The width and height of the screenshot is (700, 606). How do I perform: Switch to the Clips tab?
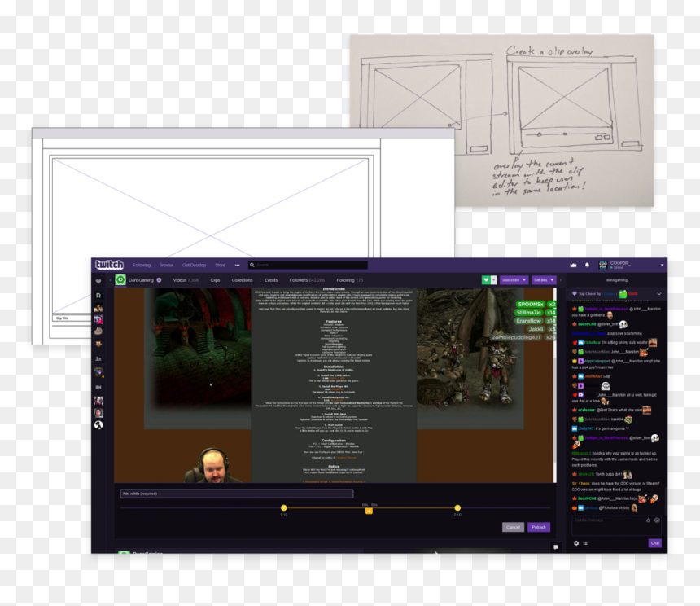215,280
